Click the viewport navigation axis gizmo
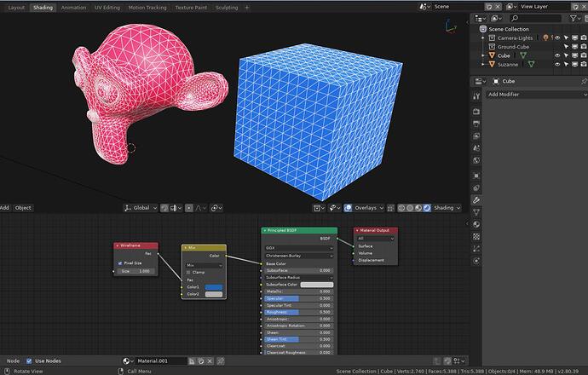The height and width of the screenshot is (375, 588). pyautogui.click(x=450, y=26)
